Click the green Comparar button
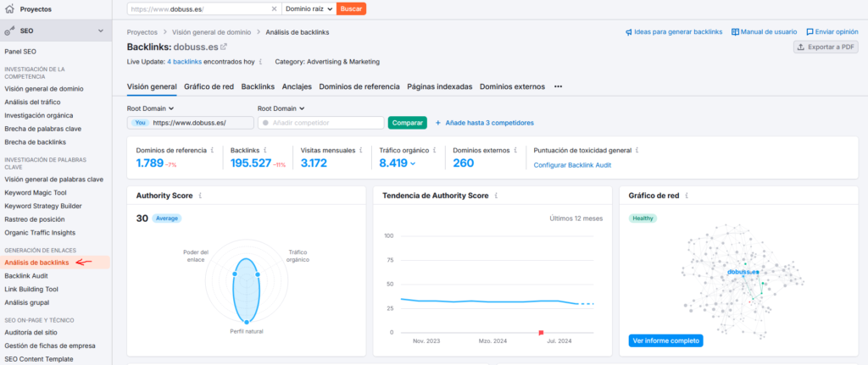Screen dimensions: 868x365 pos(408,123)
